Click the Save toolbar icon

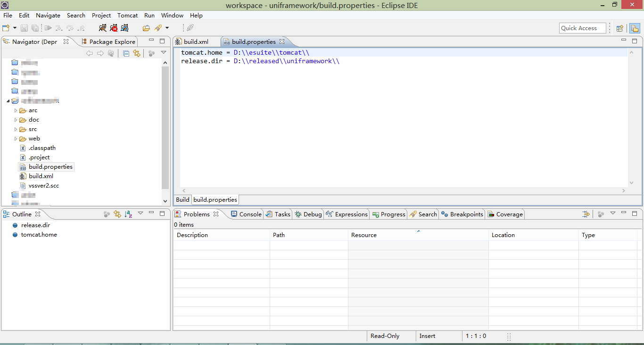click(x=25, y=28)
